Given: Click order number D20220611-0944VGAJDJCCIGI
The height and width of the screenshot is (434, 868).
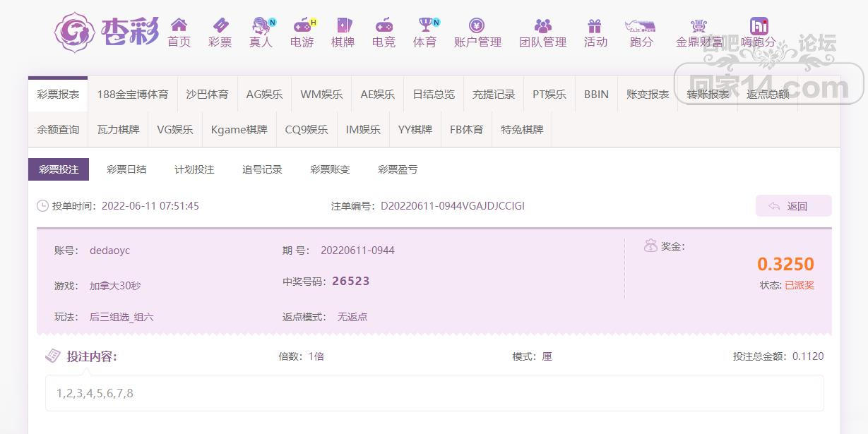Looking at the screenshot, I should 453,206.
